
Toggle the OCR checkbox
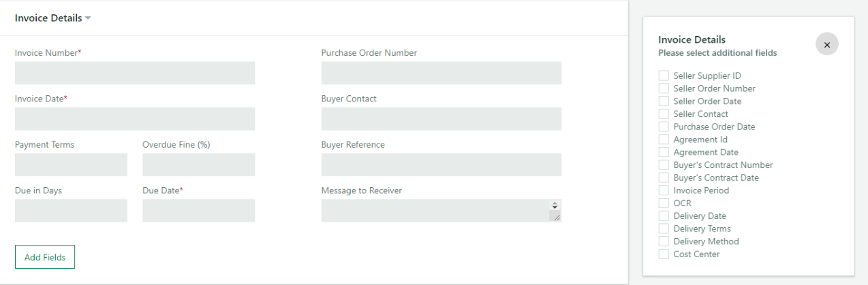(664, 203)
